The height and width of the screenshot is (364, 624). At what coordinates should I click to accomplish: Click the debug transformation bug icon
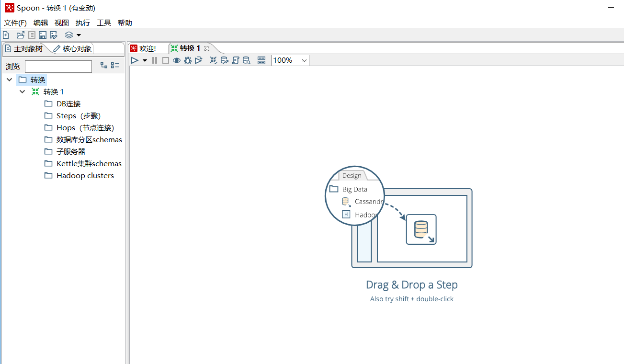coord(188,60)
